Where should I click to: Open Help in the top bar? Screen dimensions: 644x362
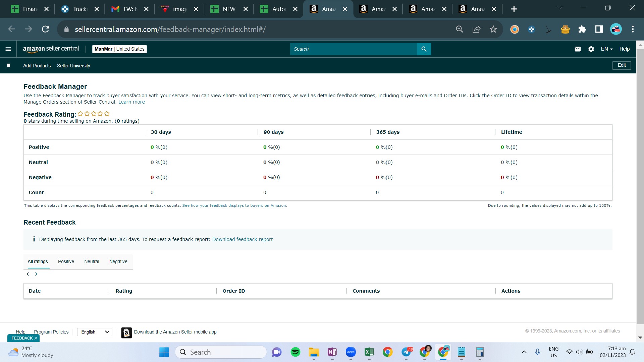[625, 49]
